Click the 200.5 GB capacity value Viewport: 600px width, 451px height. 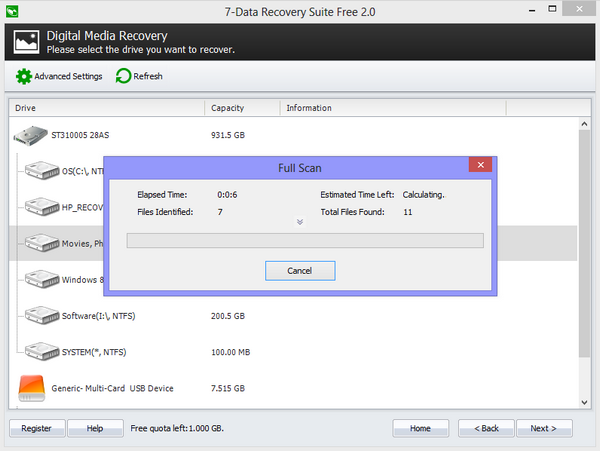click(x=228, y=316)
